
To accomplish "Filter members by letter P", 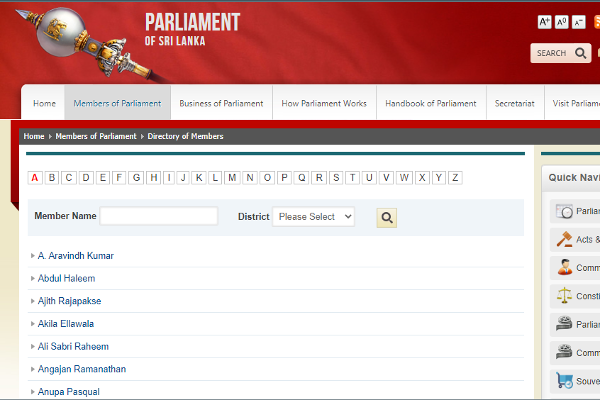I will pyautogui.click(x=284, y=178).
